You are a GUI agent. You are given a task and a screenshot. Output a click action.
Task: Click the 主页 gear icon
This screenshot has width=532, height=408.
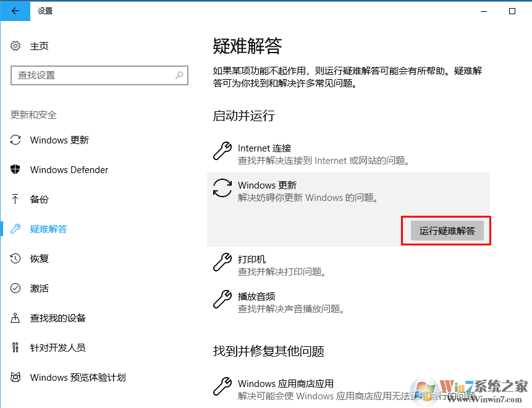click(x=15, y=46)
